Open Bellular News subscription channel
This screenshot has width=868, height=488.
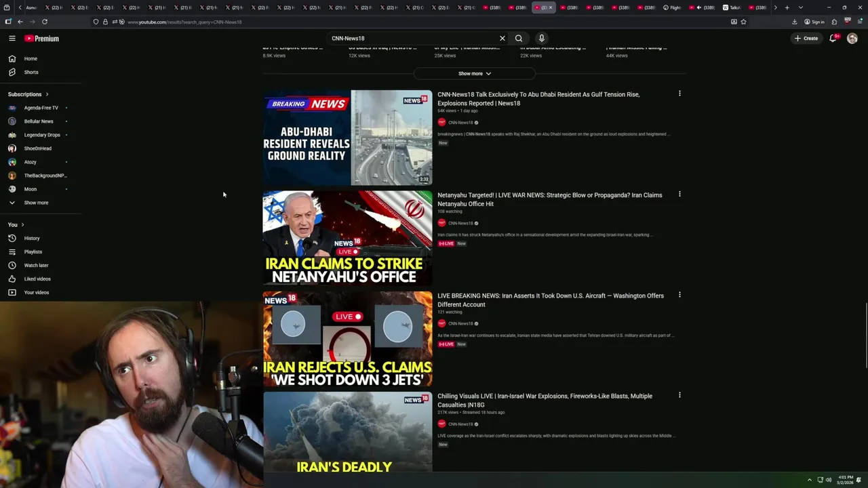(x=39, y=121)
